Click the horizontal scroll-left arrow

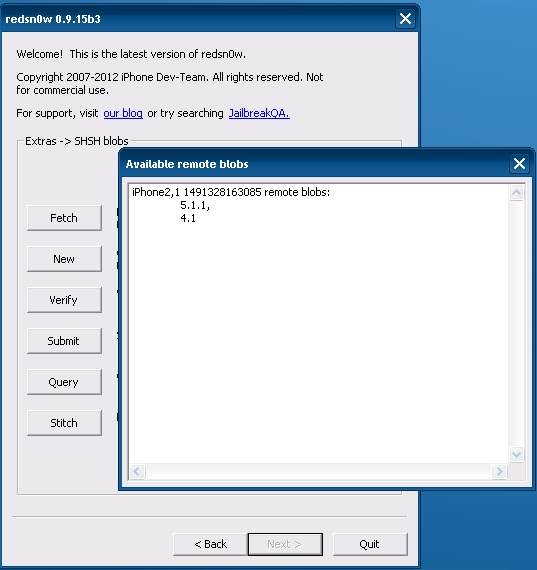point(137,471)
